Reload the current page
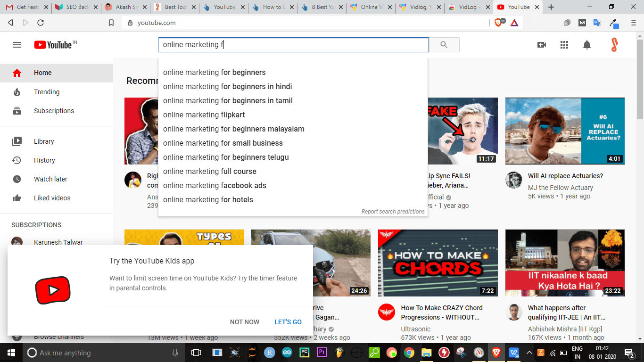The image size is (644, 362). click(x=41, y=23)
